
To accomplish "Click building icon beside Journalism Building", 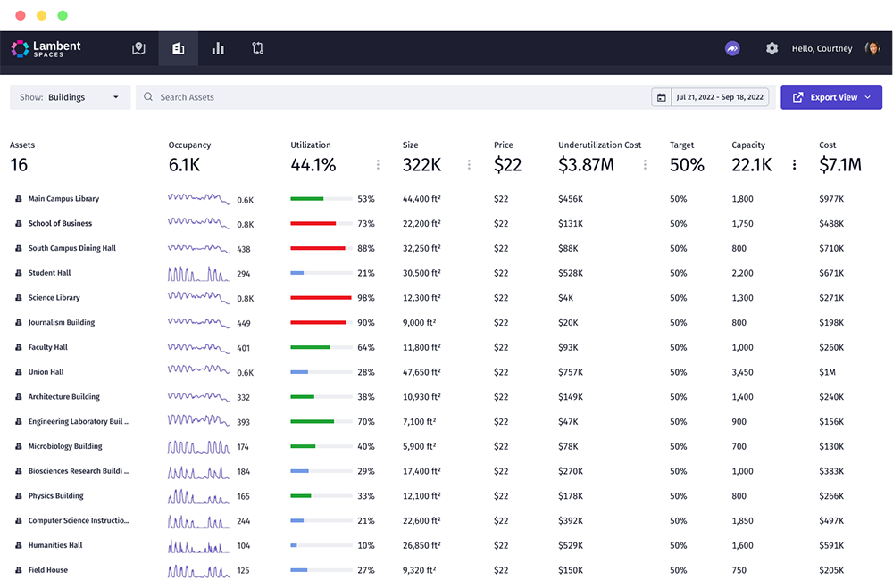I will click(18, 323).
